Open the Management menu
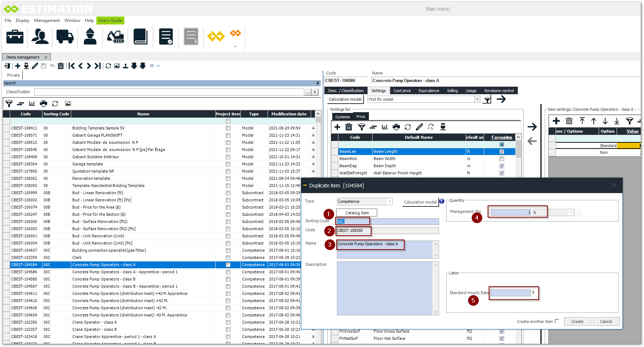The image size is (644, 347). tap(47, 20)
